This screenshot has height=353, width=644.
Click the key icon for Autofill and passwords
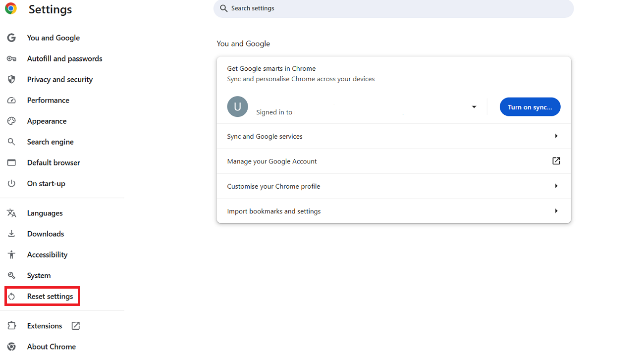11,58
